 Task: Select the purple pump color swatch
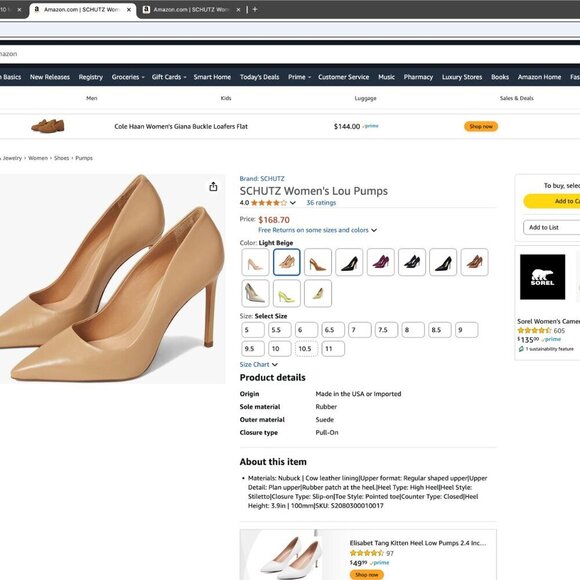tap(381, 262)
